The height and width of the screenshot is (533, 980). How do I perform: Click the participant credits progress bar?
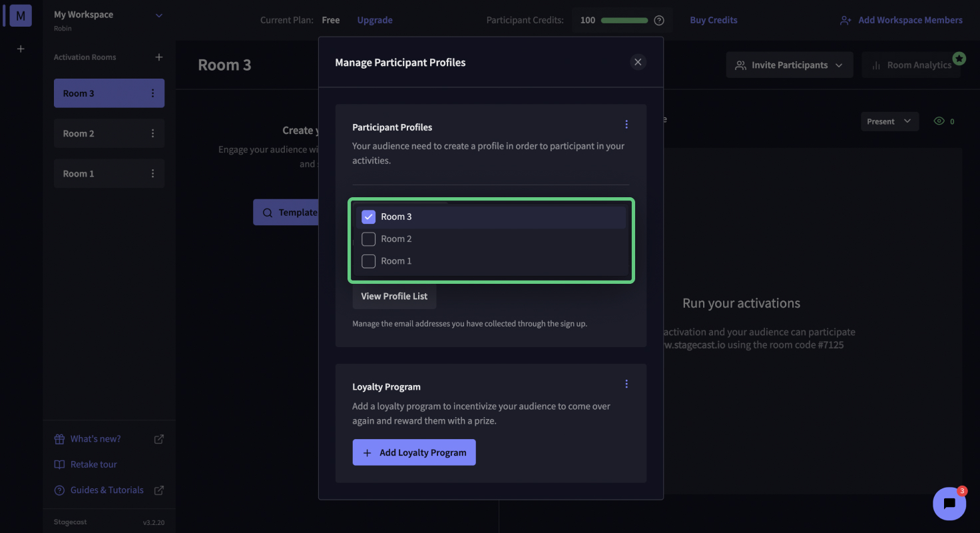pos(624,20)
